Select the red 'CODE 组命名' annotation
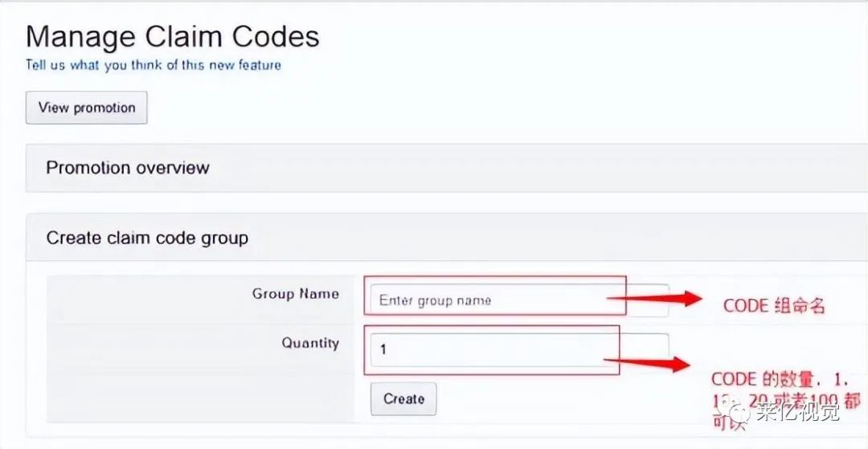The height and width of the screenshot is (449, 868). tap(774, 306)
